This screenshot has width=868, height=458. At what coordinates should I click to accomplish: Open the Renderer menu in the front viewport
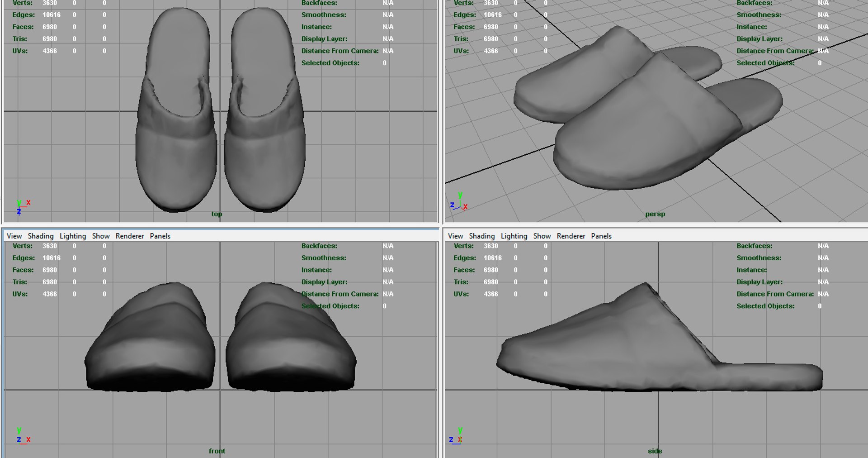pyautogui.click(x=130, y=236)
